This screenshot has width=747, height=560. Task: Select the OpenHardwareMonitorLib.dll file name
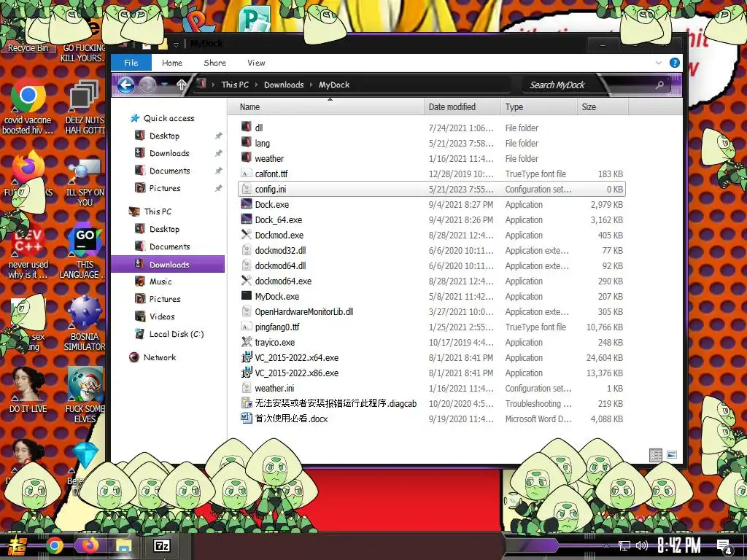304,311
